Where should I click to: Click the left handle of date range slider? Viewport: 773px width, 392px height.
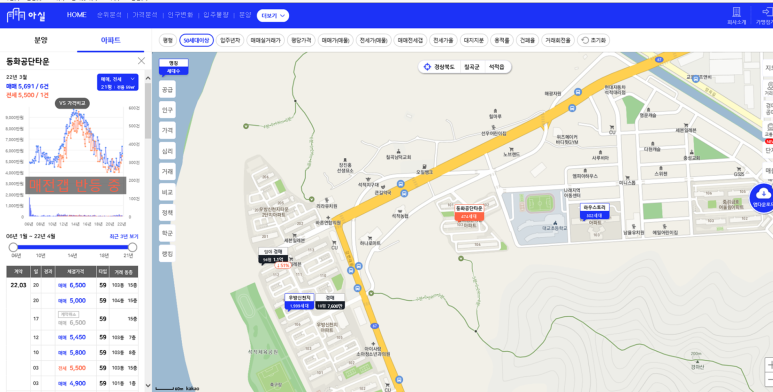[13, 247]
